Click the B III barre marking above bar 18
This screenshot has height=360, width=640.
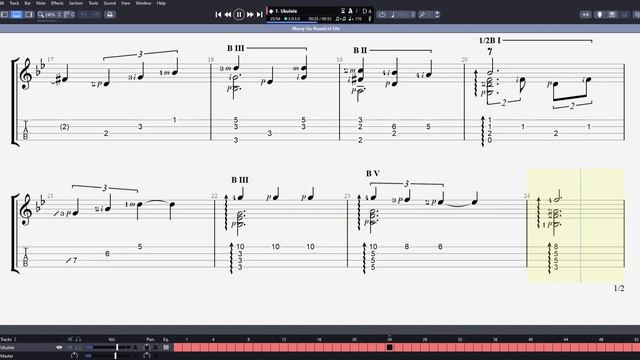pyautogui.click(x=236, y=48)
